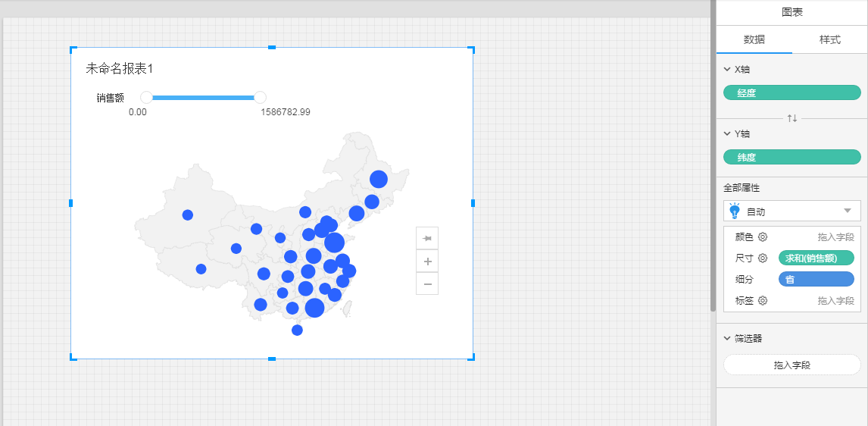The image size is (868, 426).
Task: Collapse the Y轴 section
Action: click(727, 134)
